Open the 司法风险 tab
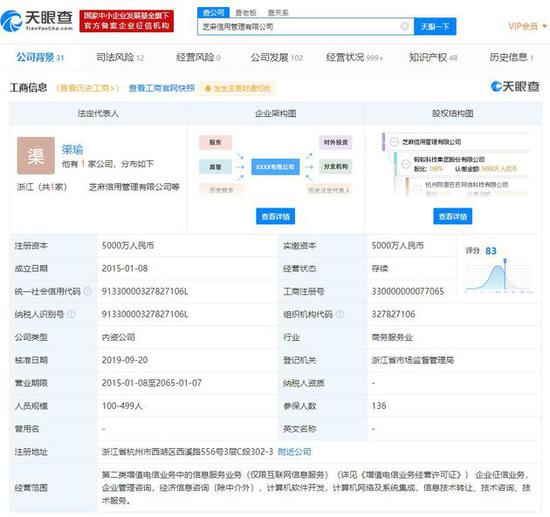Screen dimensions: 550x517 (120, 57)
